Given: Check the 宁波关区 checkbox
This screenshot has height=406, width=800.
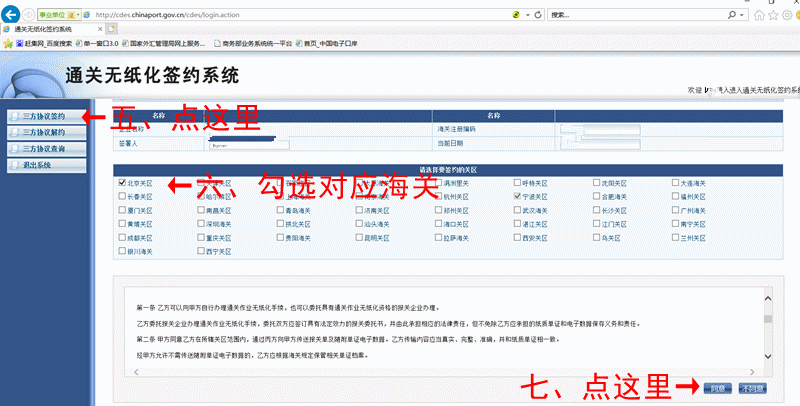Looking at the screenshot, I should pyautogui.click(x=517, y=198).
